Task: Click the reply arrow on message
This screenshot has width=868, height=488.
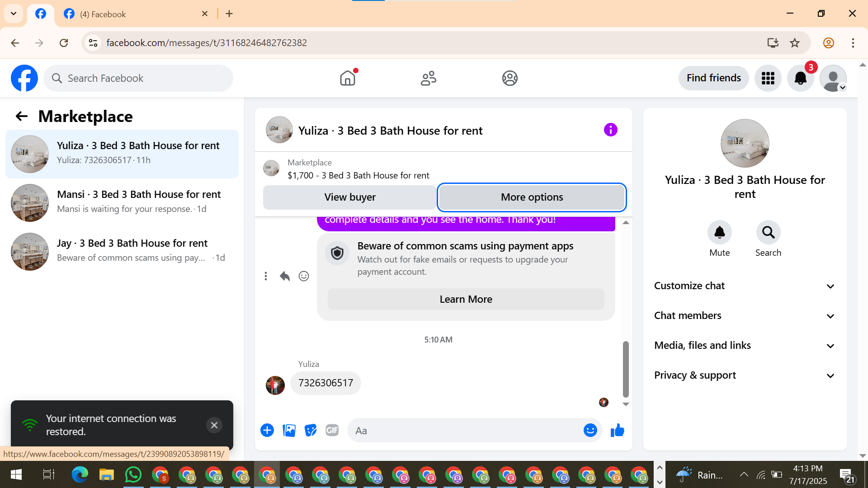Action: [x=284, y=276]
